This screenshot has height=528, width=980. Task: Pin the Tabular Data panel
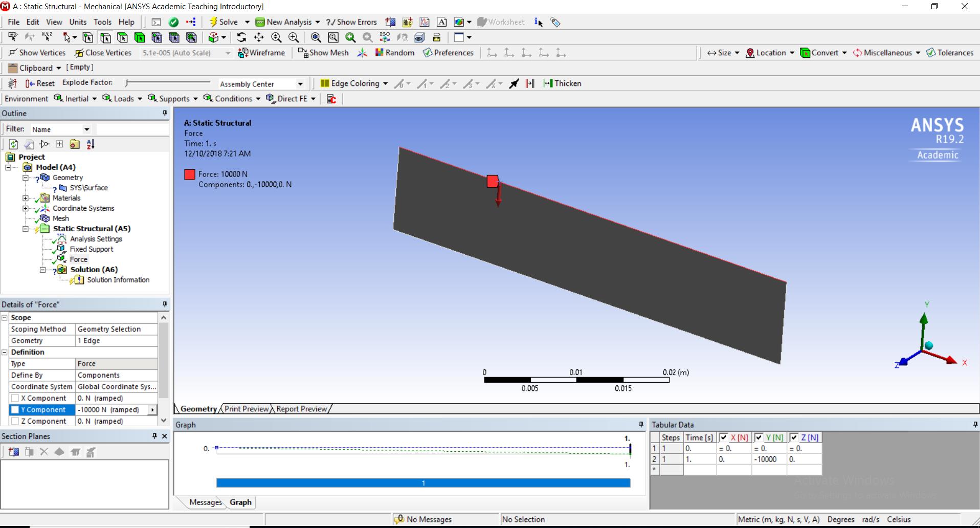pos(975,424)
